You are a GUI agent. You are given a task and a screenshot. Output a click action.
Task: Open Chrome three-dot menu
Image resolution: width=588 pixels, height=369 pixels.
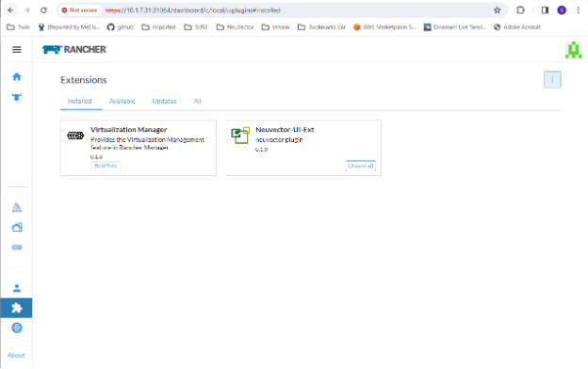pos(578,10)
